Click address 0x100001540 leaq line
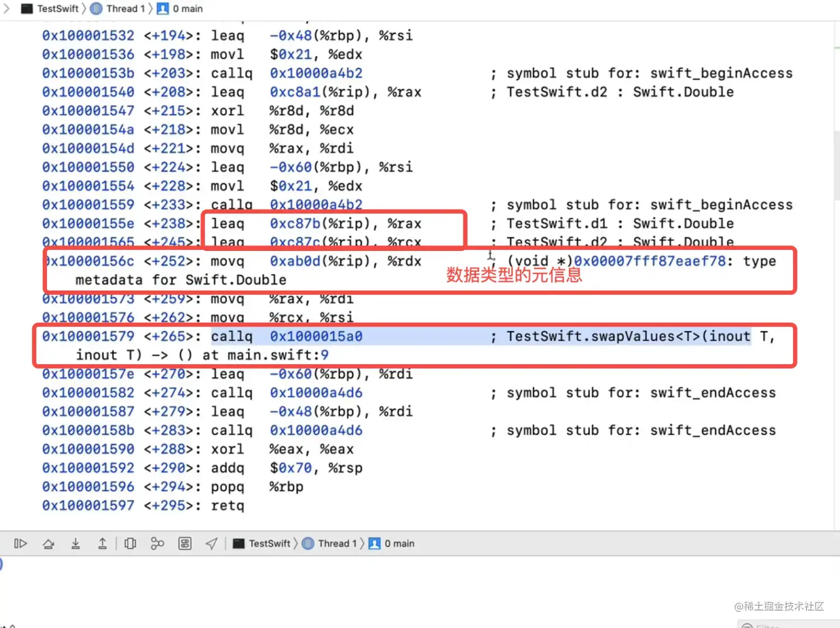The height and width of the screenshot is (628, 840). [388, 92]
